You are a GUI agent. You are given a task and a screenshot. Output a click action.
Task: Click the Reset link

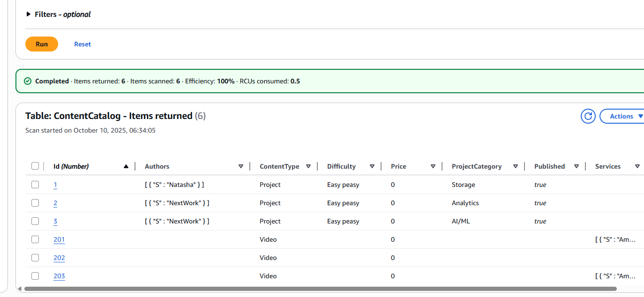[x=82, y=44]
